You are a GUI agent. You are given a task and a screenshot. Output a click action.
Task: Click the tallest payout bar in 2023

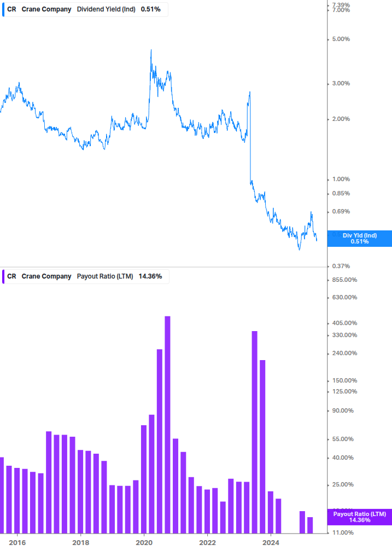(255, 432)
